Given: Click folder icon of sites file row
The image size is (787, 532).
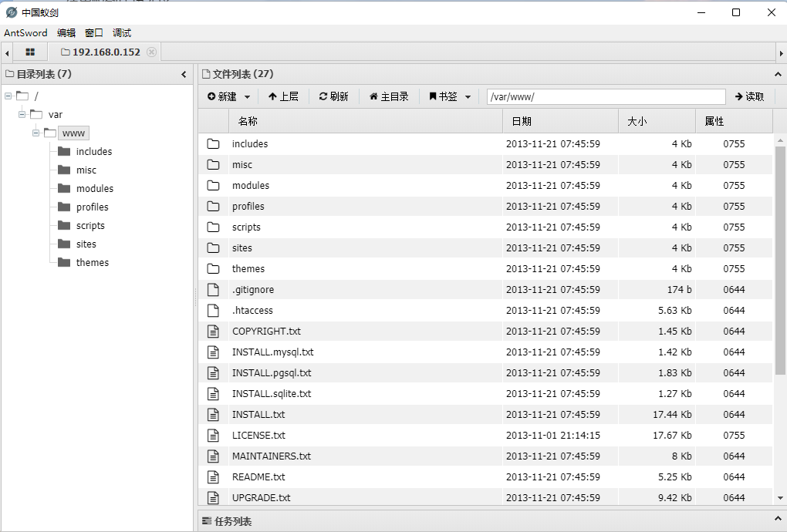Looking at the screenshot, I should pyautogui.click(x=213, y=247).
